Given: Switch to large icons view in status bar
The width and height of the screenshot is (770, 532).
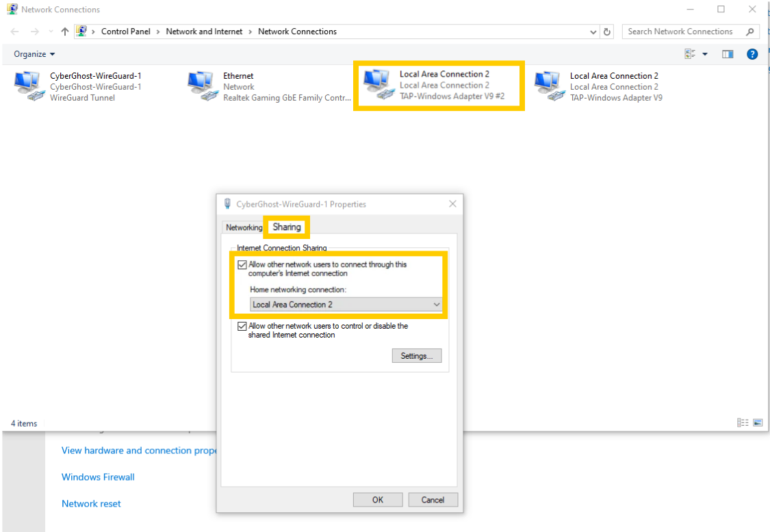Looking at the screenshot, I should point(758,423).
